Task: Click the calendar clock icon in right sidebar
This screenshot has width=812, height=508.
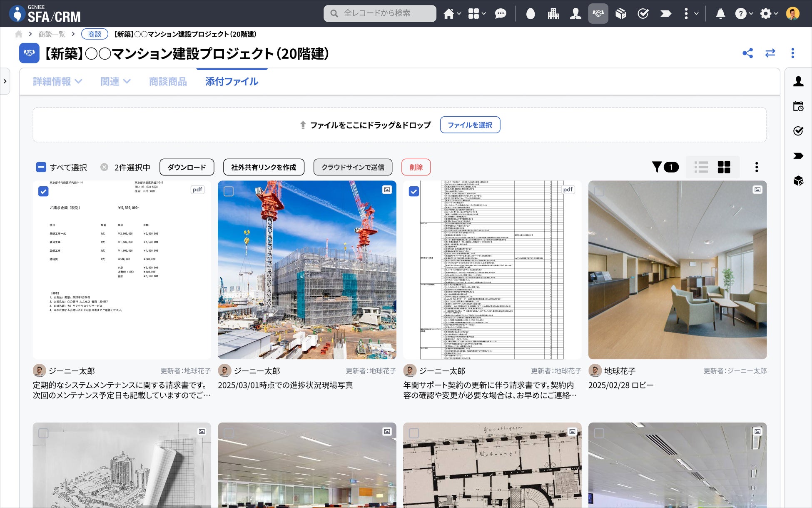Action: pos(798,106)
